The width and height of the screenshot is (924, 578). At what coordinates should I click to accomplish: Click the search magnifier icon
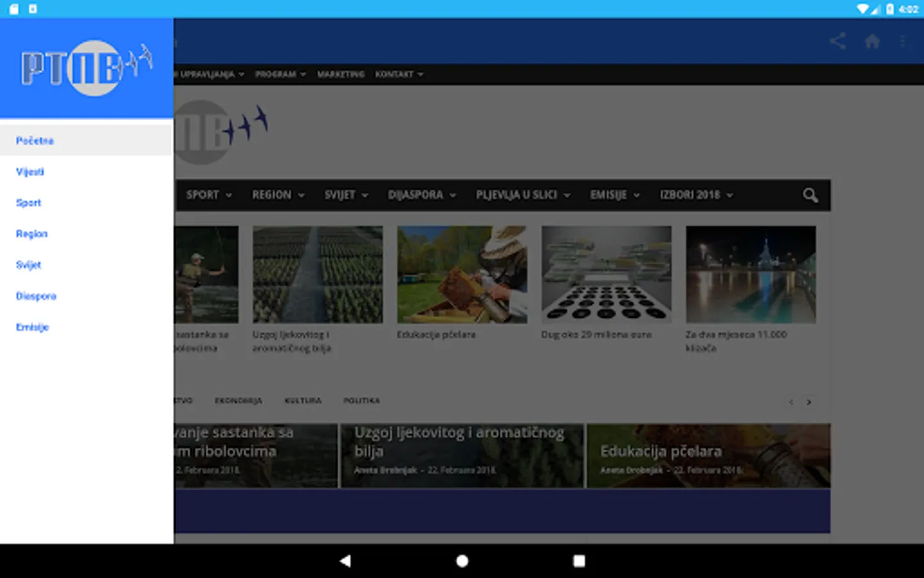point(810,195)
